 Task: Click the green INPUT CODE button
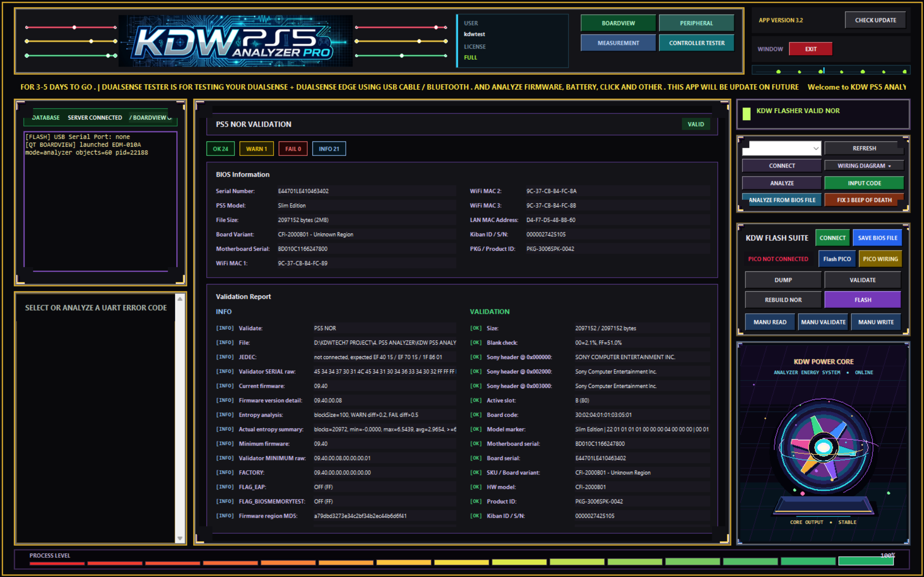click(x=864, y=183)
